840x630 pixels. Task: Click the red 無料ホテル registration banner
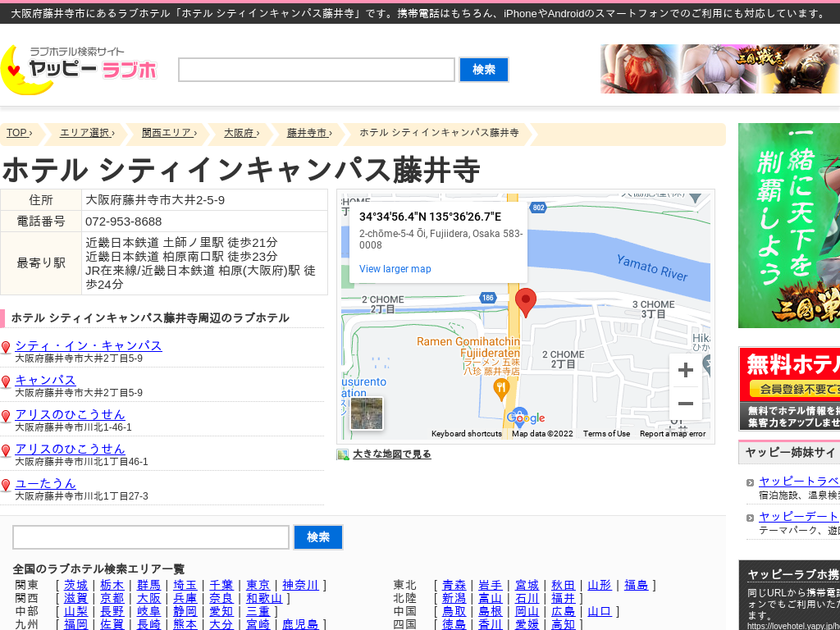click(790, 388)
